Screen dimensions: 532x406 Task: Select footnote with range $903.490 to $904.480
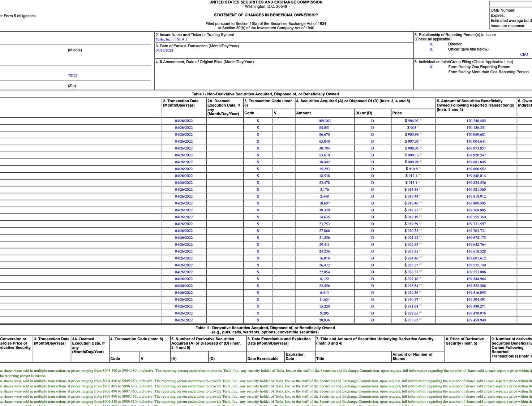tap(266, 371)
